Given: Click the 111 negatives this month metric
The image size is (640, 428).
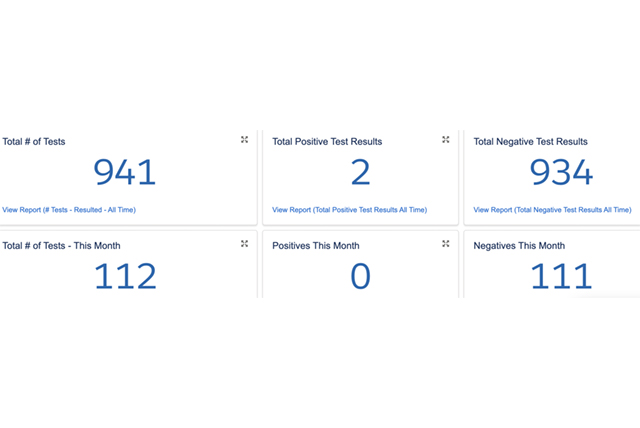Looking at the screenshot, I should click(x=561, y=276).
